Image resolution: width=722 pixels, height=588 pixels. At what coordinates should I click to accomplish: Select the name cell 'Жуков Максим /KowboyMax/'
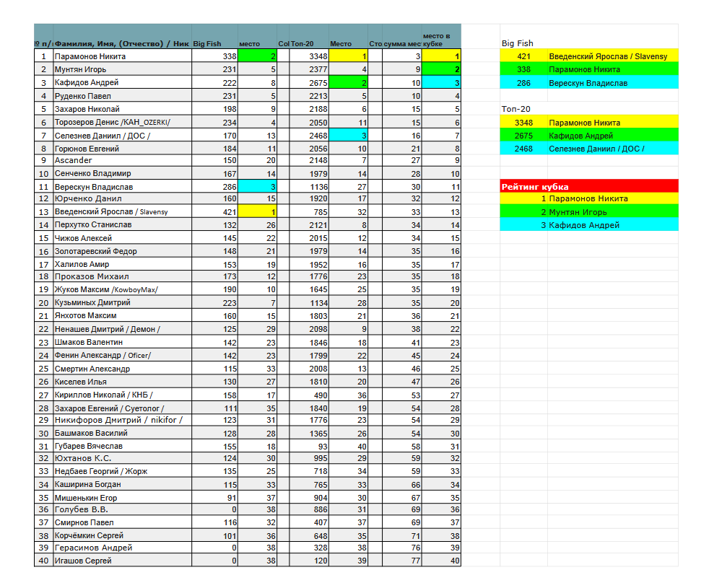(122, 289)
